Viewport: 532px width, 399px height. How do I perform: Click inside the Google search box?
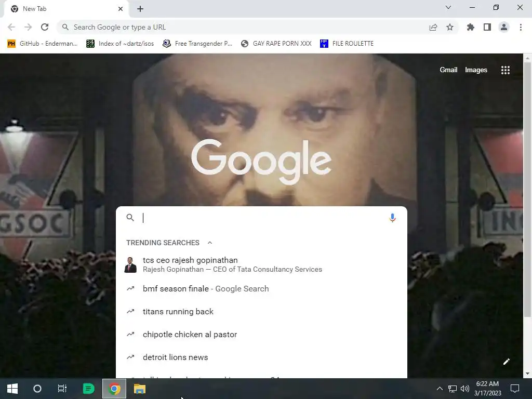pos(261,218)
